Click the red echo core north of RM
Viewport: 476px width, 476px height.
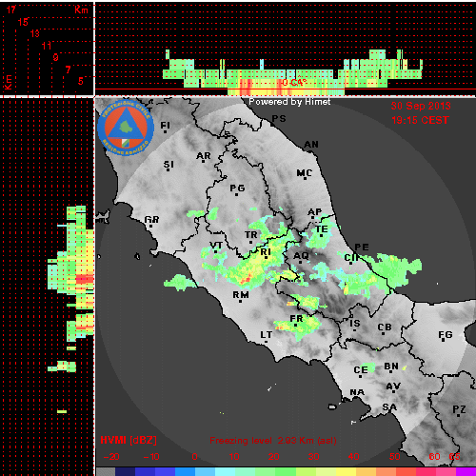[x=246, y=280]
